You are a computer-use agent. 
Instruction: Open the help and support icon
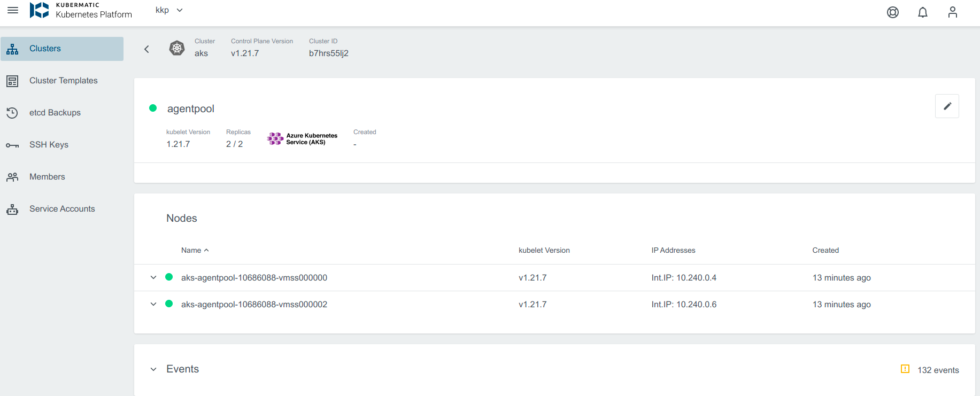click(x=892, y=12)
